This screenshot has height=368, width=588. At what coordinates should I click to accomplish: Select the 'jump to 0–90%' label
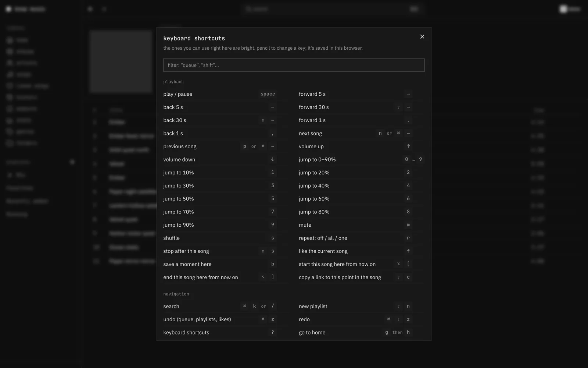[x=317, y=159]
